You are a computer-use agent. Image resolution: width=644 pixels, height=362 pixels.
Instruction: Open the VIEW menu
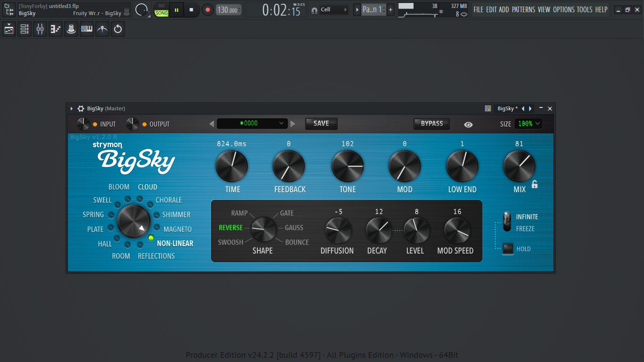544,9
